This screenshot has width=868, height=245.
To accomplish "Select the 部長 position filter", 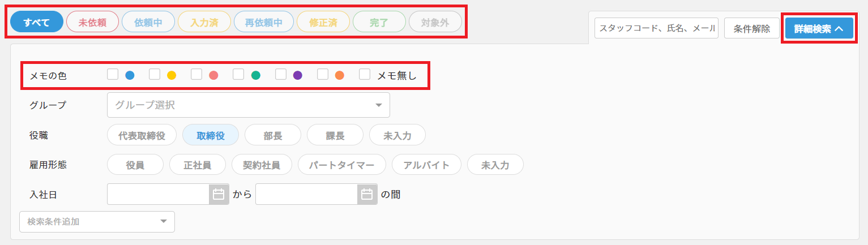I will [273, 135].
